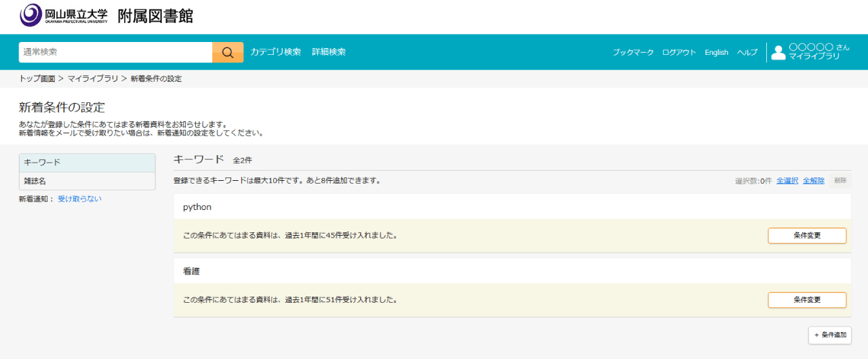Click the user profile icon
The width and height of the screenshot is (868, 359).
coord(778,52)
